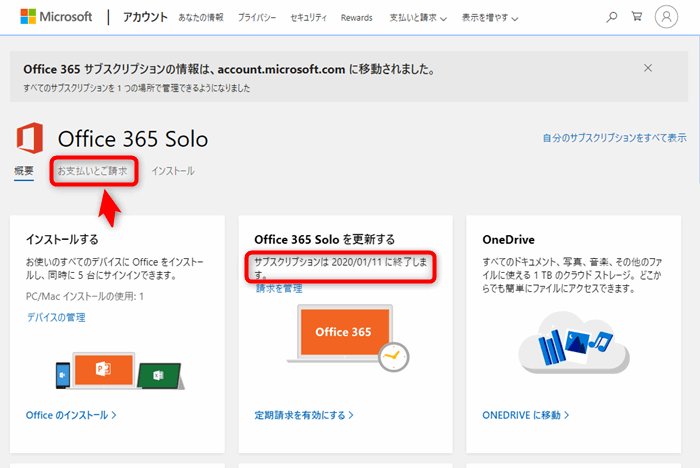The width and height of the screenshot is (700, 468).
Task: Open the デバイスの管理 link
Action: tap(56, 317)
